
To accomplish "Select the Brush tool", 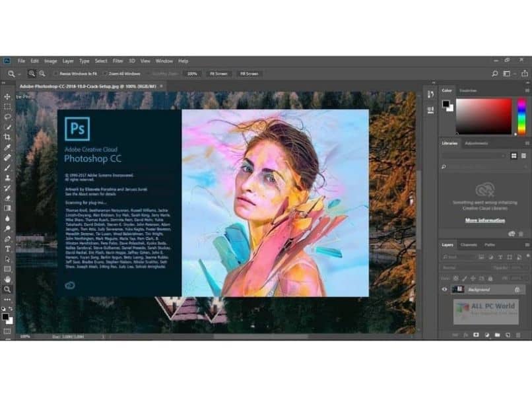I will click(7, 168).
